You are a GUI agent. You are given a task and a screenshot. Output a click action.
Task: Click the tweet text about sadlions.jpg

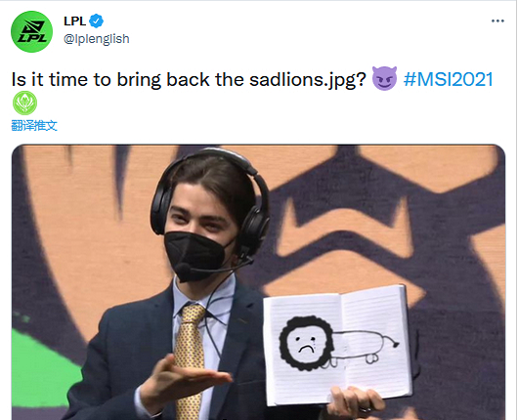[x=189, y=80]
